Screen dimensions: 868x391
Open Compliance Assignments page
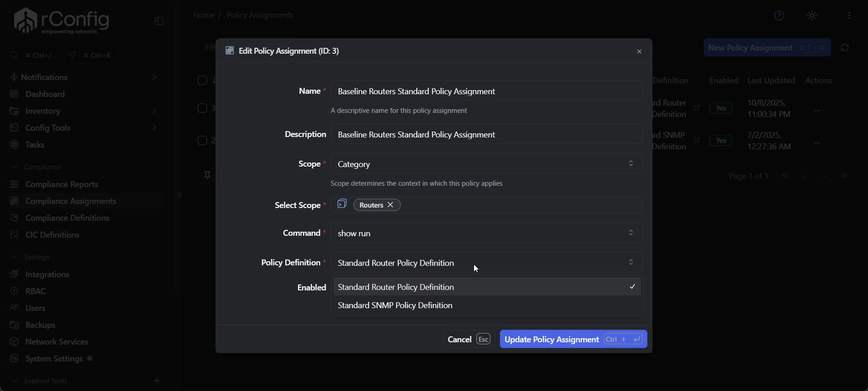click(x=71, y=201)
